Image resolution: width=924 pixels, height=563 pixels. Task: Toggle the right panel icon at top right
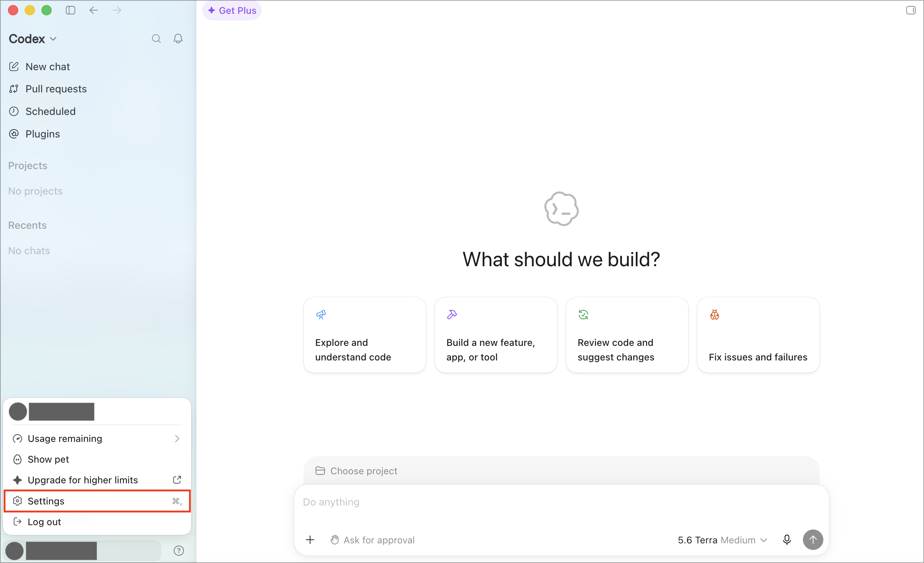click(911, 10)
